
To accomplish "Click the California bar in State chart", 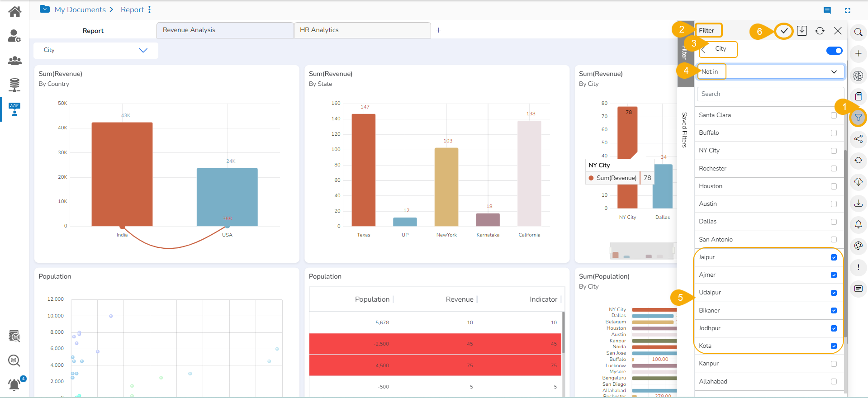I will [529, 173].
